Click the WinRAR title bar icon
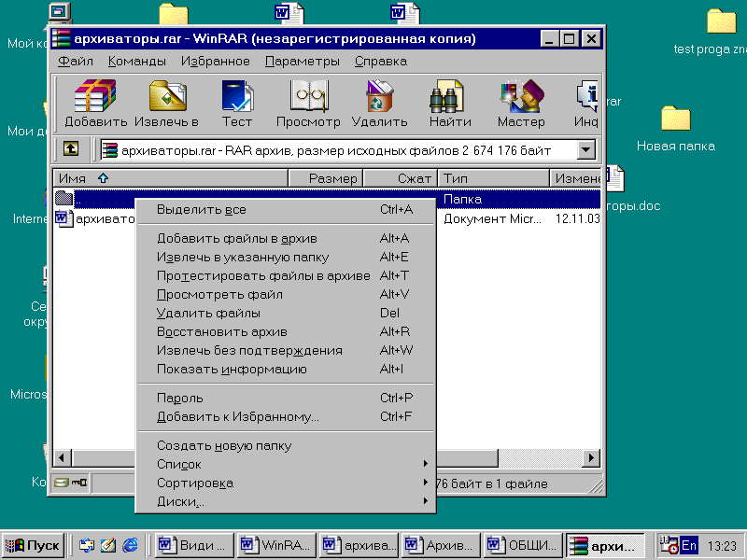747x560 pixels. [61, 38]
